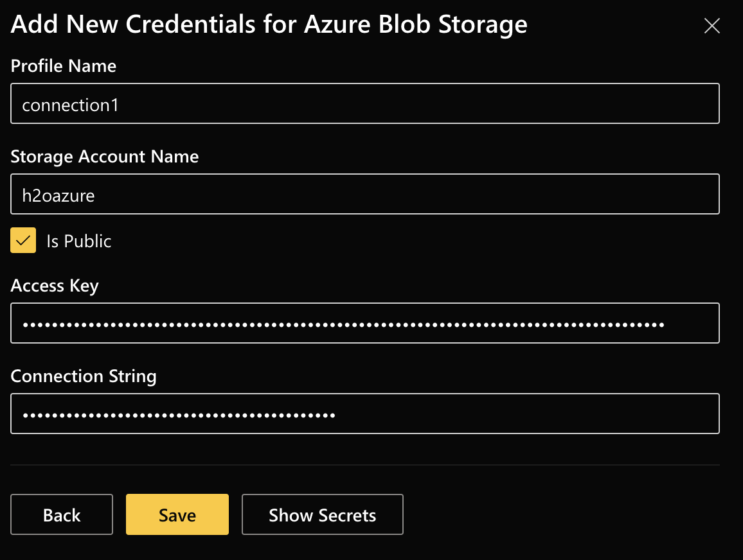Click the Connection String label
This screenshot has width=743, height=560.
coord(84,376)
